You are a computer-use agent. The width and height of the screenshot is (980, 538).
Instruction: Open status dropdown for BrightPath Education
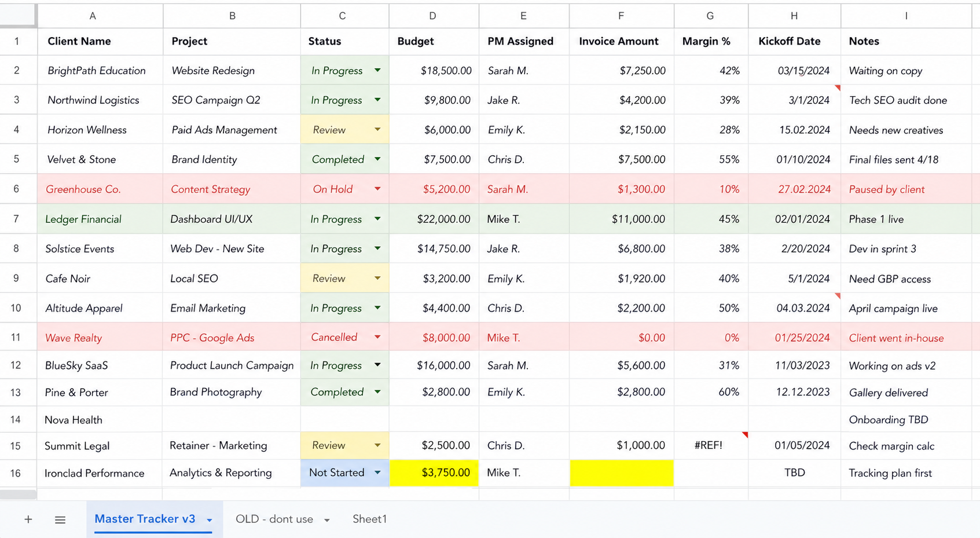(x=377, y=70)
